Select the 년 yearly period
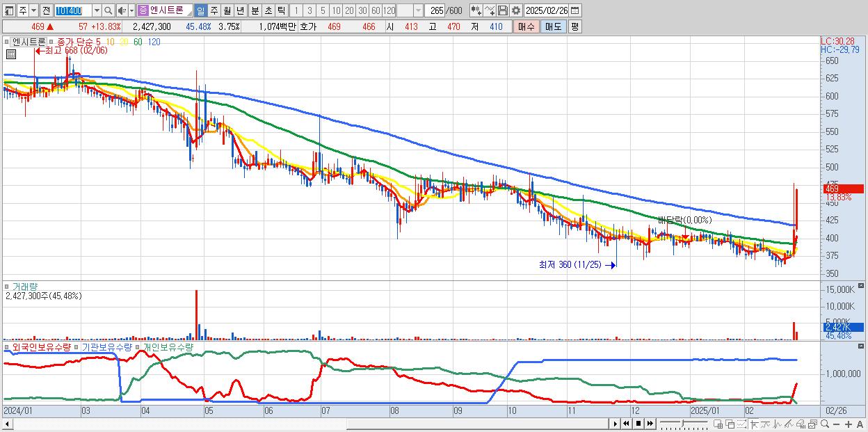This screenshot has width=868, height=432. (240, 10)
